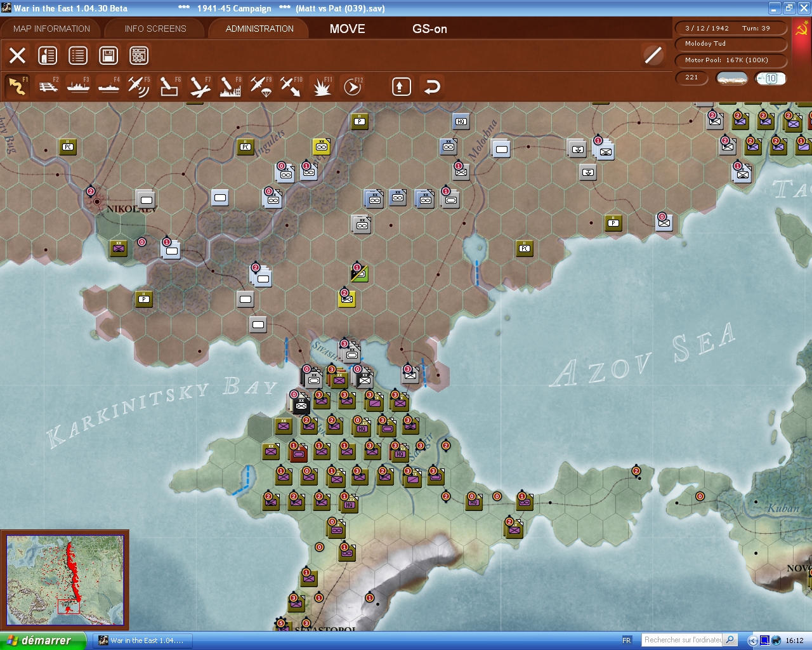The height and width of the screenshot is (650, 812).
Task: Click the date and Turn 39 display
Action: (731, 28)
